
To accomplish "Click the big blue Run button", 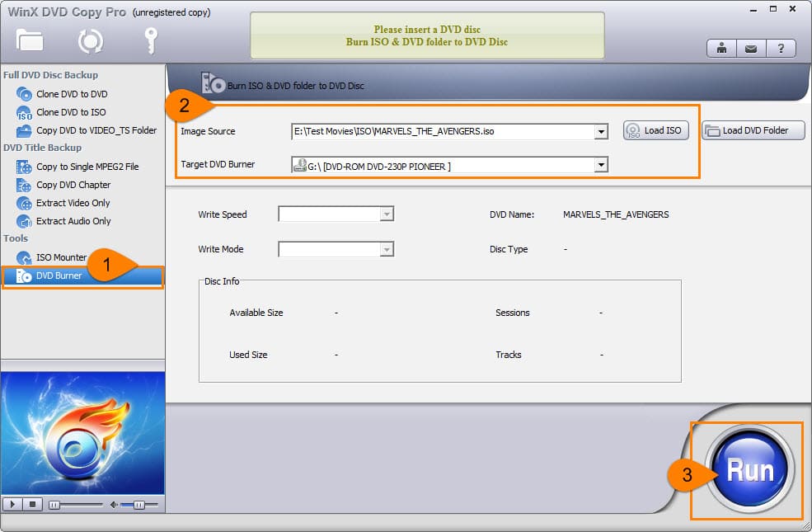I will tap(749, 470).
